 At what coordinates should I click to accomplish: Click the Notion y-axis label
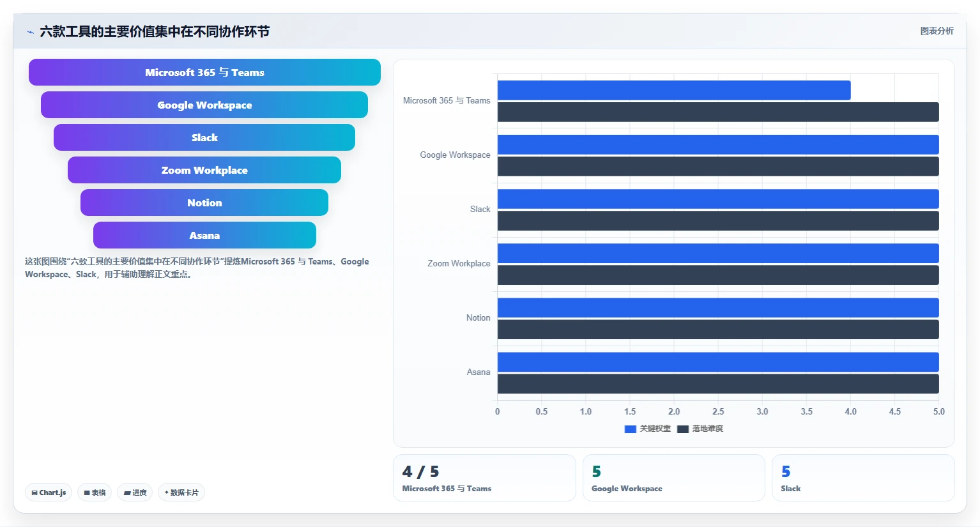click(x=478, y=318)
